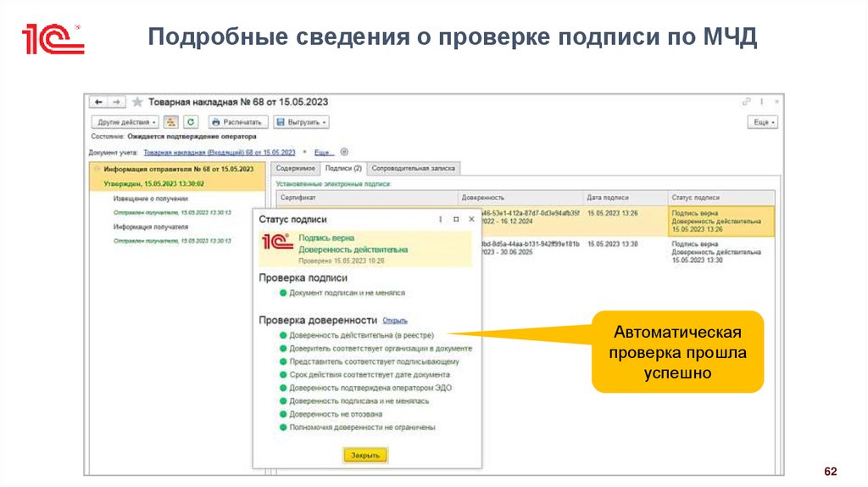
Task: Switch to the Подписи (2) tab
Action: 343,169
